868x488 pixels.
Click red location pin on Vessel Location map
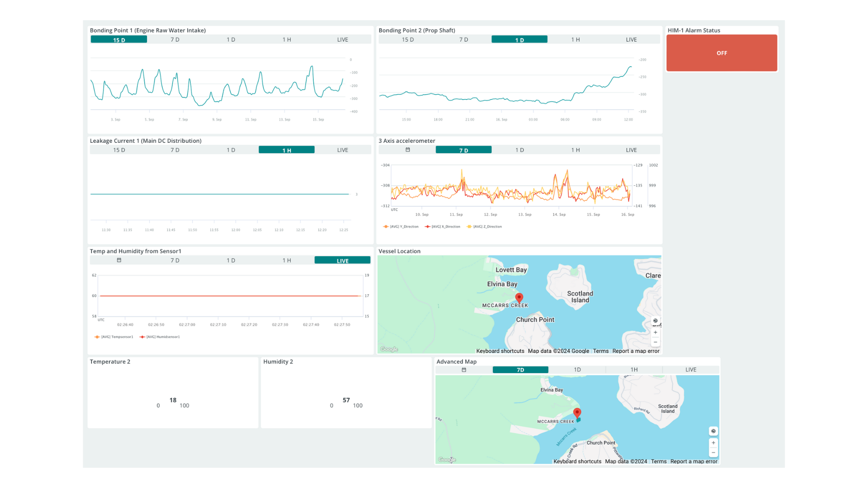(x=519, y=297)
